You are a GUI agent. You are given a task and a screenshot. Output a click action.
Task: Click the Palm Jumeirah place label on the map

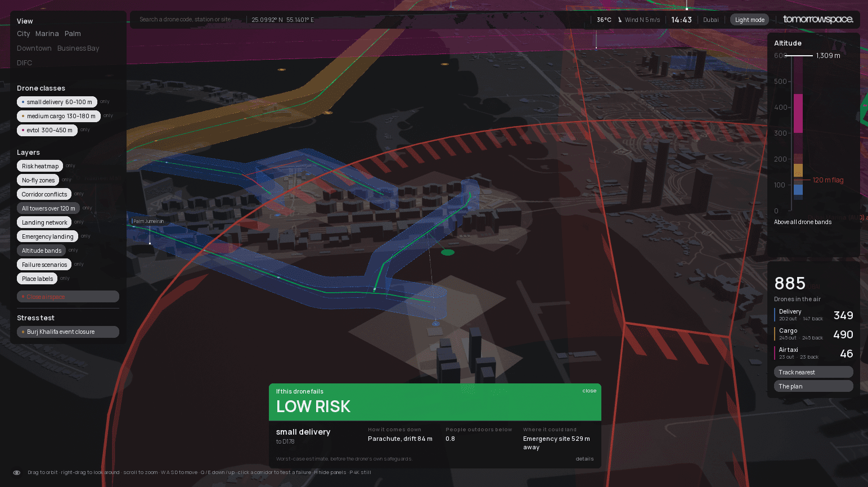149,221
